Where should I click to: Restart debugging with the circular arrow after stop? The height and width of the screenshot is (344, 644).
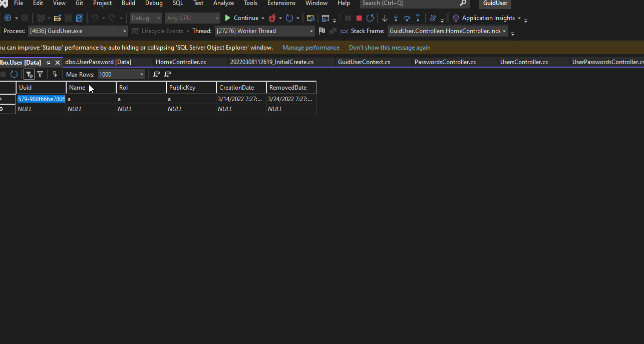pyautogui.click(x=370, y=18)
